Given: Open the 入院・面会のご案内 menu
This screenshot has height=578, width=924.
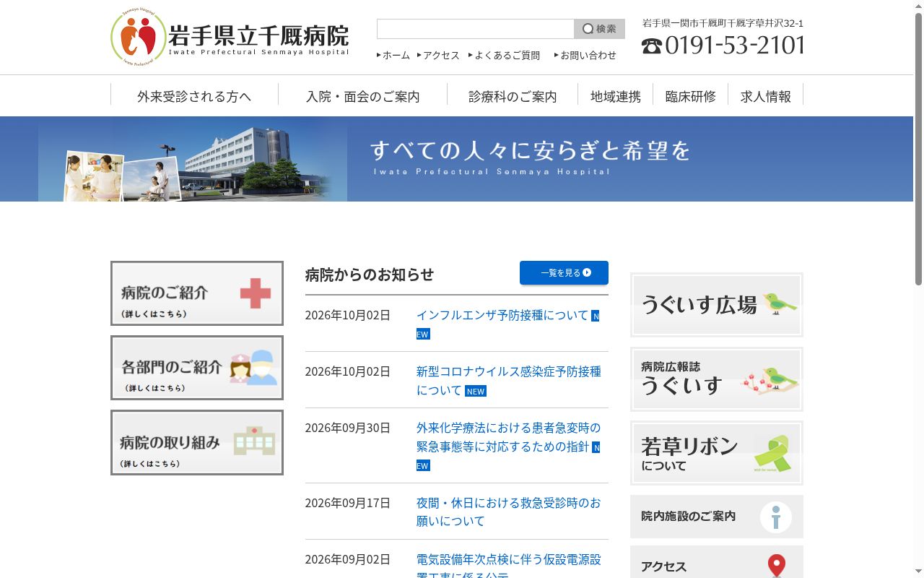Looking at the screenshot, I should (x=362, y=96).
